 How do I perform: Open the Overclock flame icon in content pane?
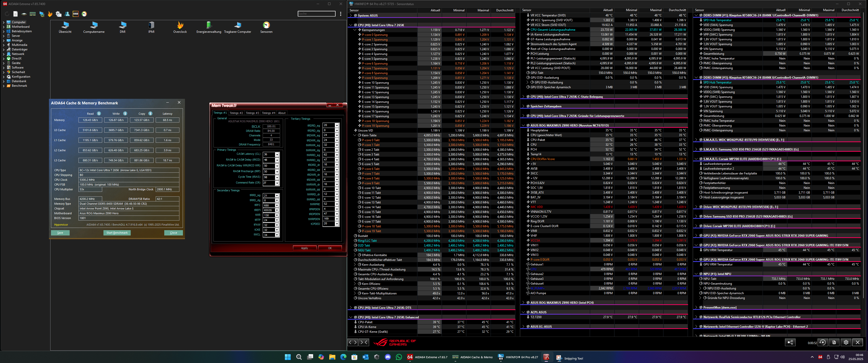click(x=180, y=27)
